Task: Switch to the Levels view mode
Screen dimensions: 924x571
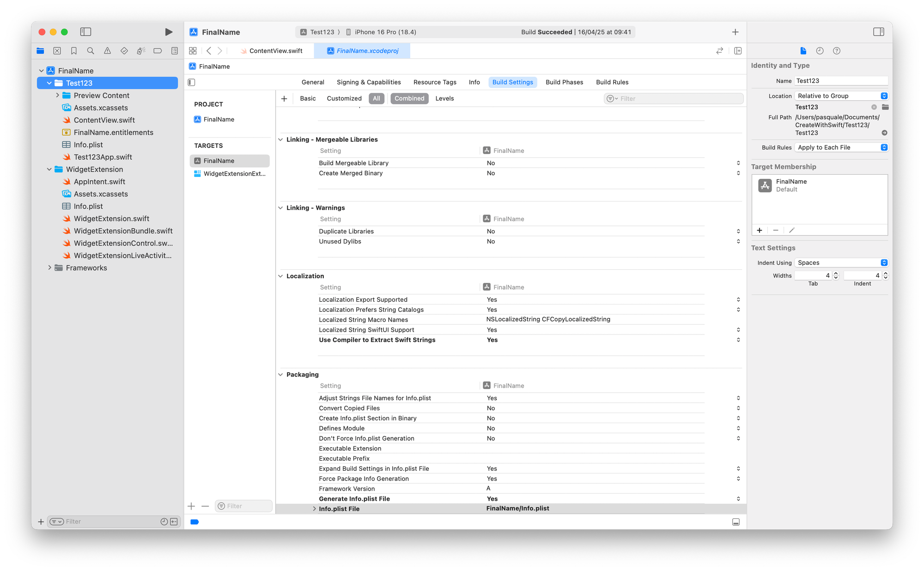Action: tap(444, 98)
